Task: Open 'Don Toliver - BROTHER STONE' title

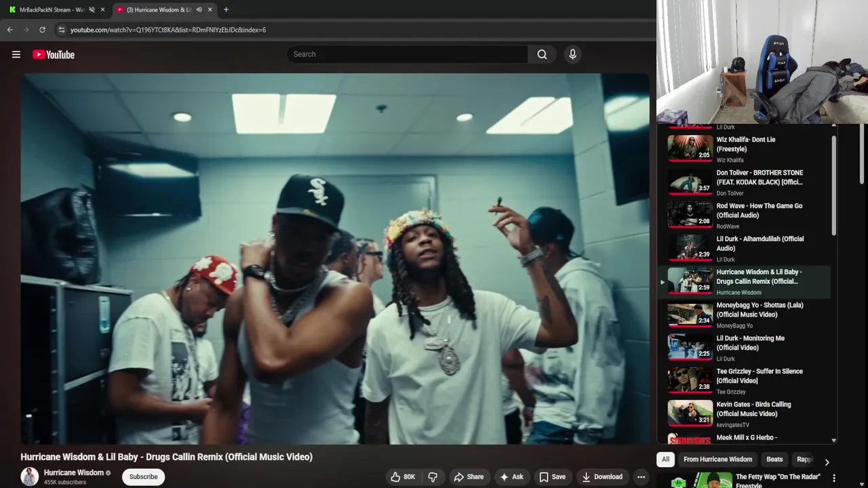Action: coord(759,178)
